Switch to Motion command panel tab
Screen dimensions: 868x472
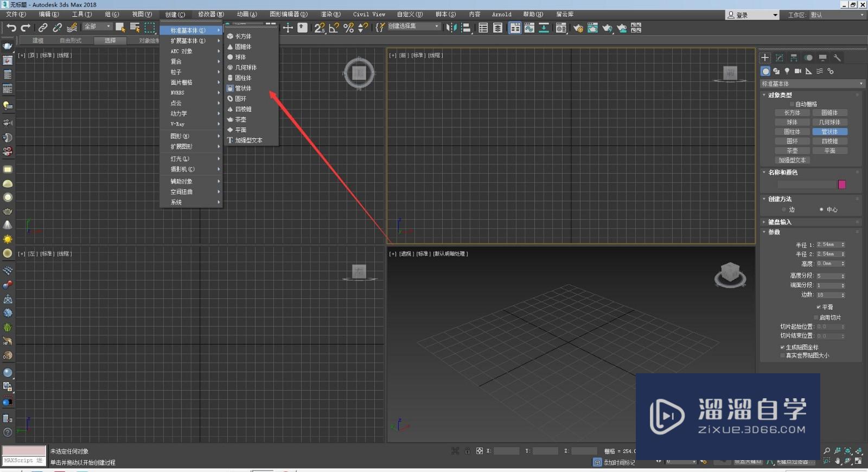[808, 58]
